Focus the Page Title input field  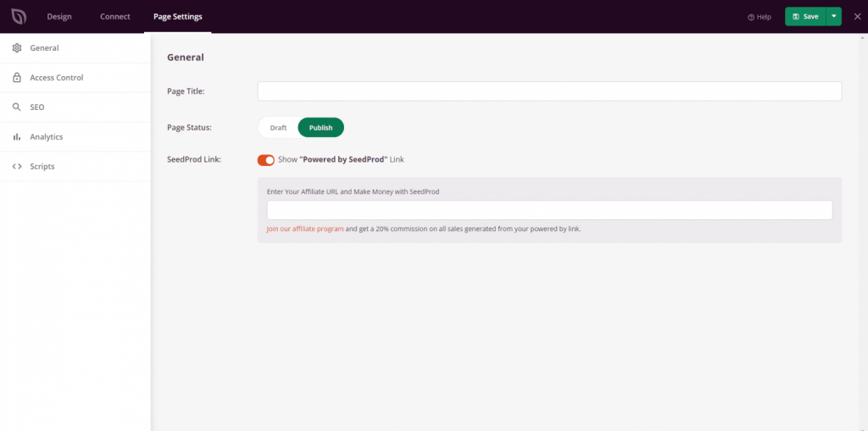click(x=549, y=91)
